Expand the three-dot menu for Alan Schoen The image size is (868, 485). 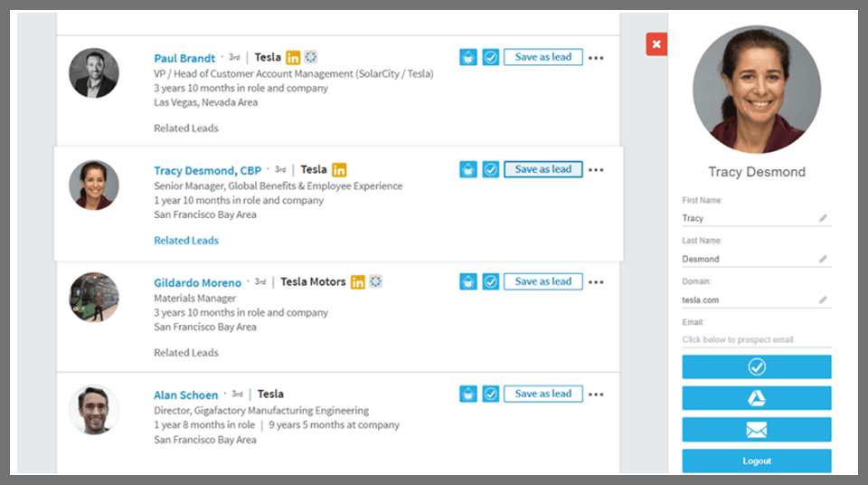coord(596,395)
